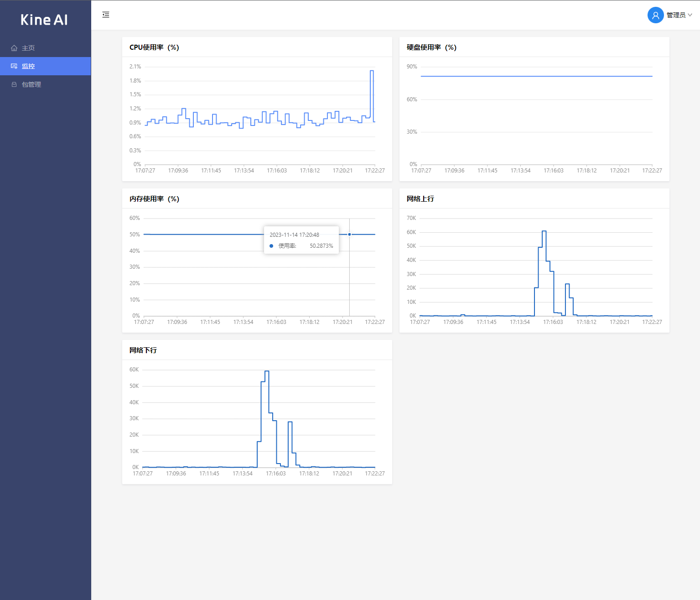
Task: Click the home icon beside 主页
Action: (14, 48)
